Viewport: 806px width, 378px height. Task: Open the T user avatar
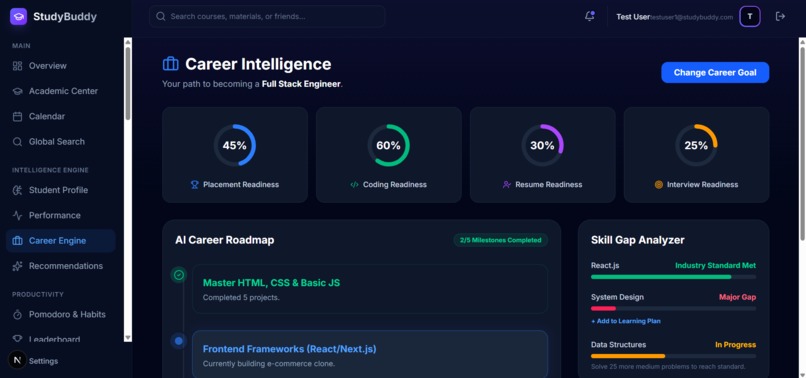750,16
